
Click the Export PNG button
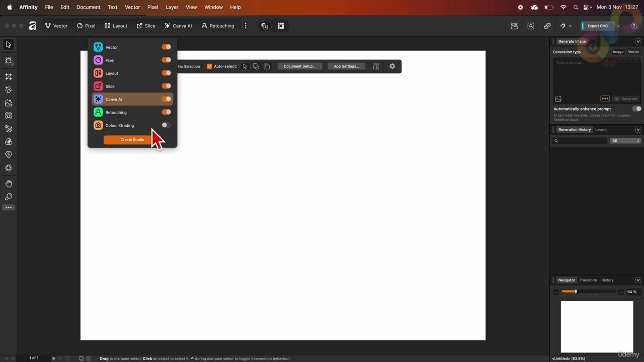tap(598, 26)
